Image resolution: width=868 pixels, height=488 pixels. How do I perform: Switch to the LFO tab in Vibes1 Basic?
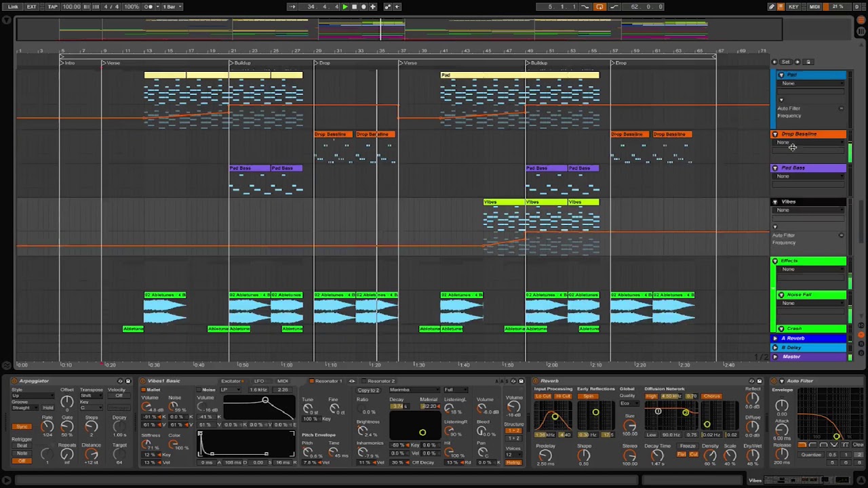[259, 381]
